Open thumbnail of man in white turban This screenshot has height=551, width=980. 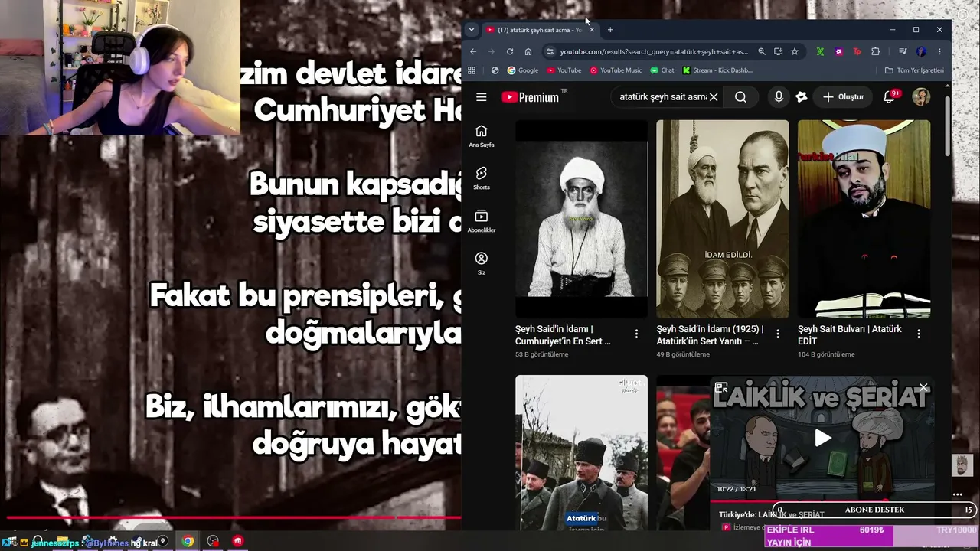pyautogui.click(x=864, y=219)
